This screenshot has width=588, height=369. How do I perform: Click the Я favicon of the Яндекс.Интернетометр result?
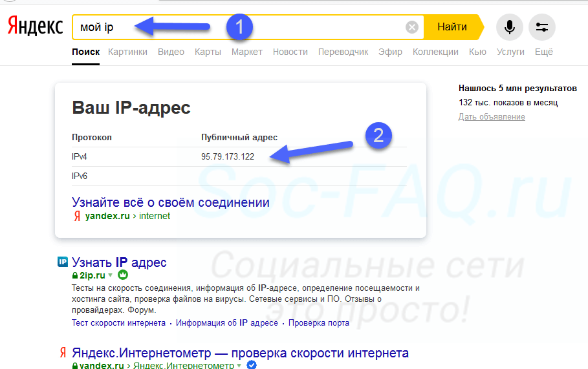(63, 352)
